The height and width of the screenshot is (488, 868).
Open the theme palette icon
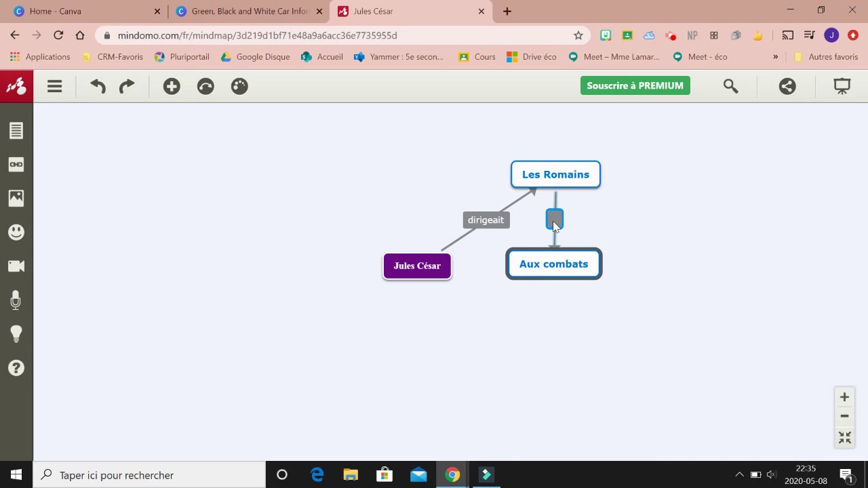[x=239, y=86]
